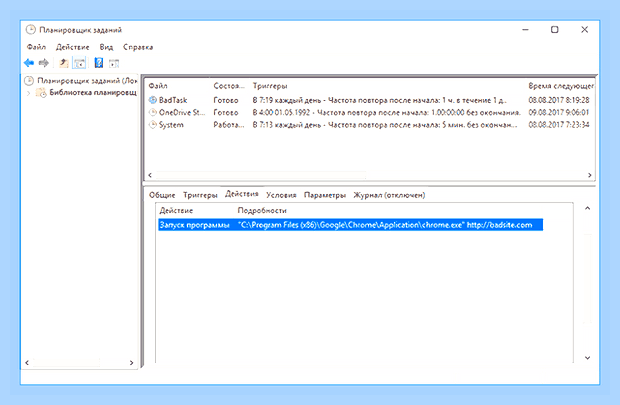Select the Запуск программы action row
The width and height of the screenshot is (620, 405).
pyautogui.click(x=350, y=225)
